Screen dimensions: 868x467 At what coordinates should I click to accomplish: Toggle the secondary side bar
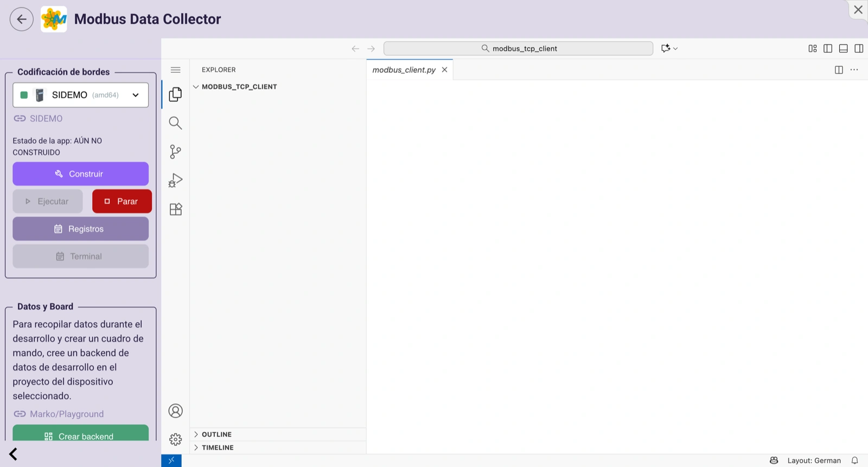859,48
